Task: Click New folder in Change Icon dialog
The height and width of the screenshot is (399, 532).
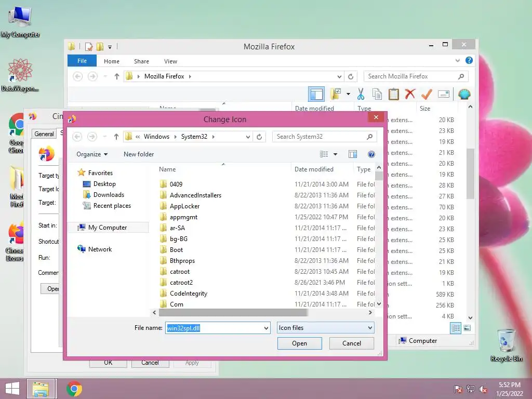Action: point(139,154)
